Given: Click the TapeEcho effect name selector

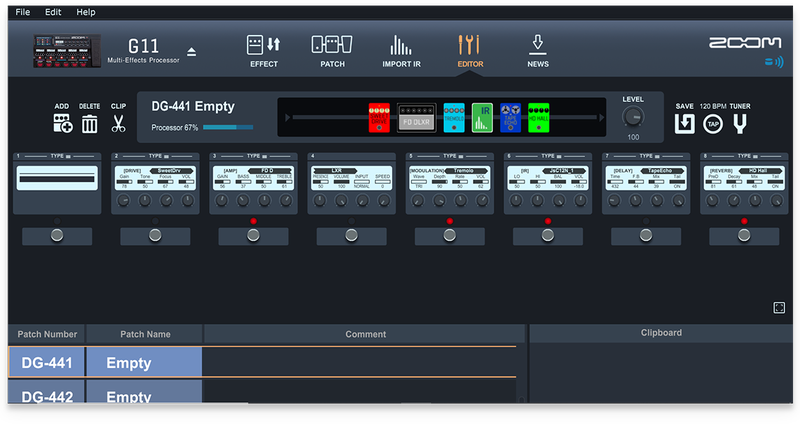Looking at the screenshot, I should pos(660,170).
